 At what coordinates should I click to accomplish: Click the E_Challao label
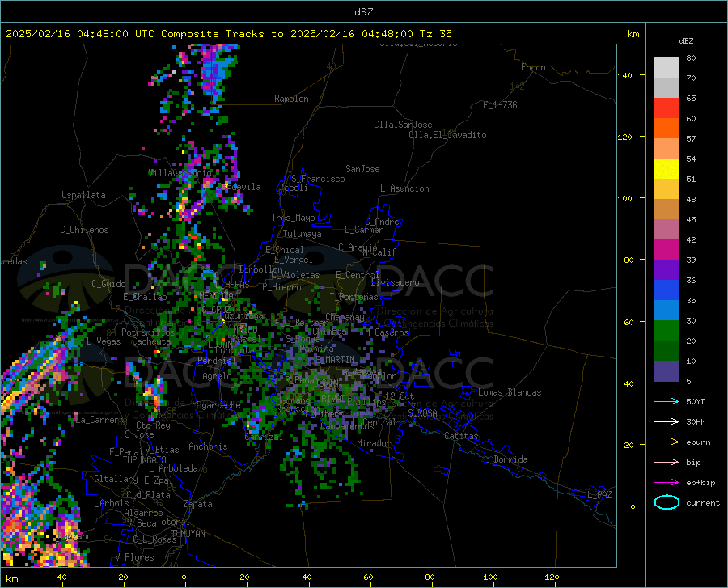(x=145, y=297)
